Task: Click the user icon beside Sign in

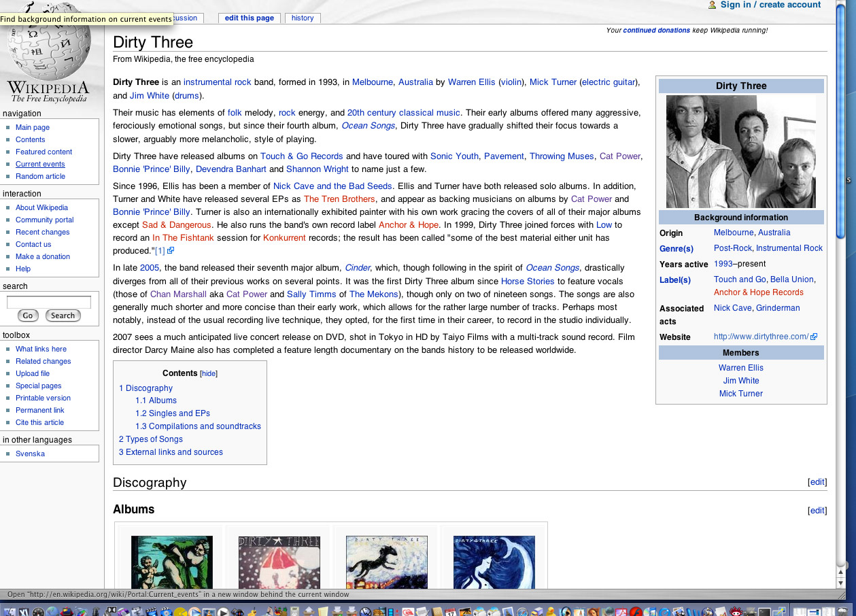Action: point(713,5)
